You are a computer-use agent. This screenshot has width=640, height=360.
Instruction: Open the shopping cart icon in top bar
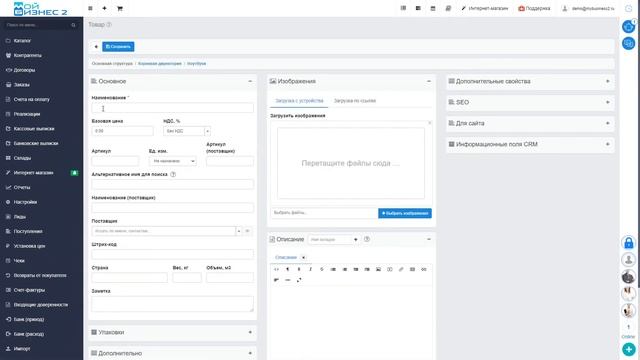(x=120, y=8)
